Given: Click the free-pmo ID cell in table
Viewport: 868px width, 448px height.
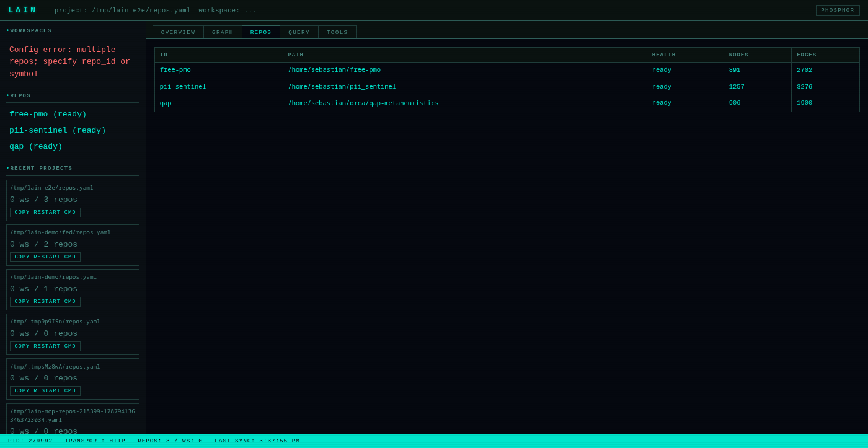Looking at the screenshot, I should (x=219, y=71).
